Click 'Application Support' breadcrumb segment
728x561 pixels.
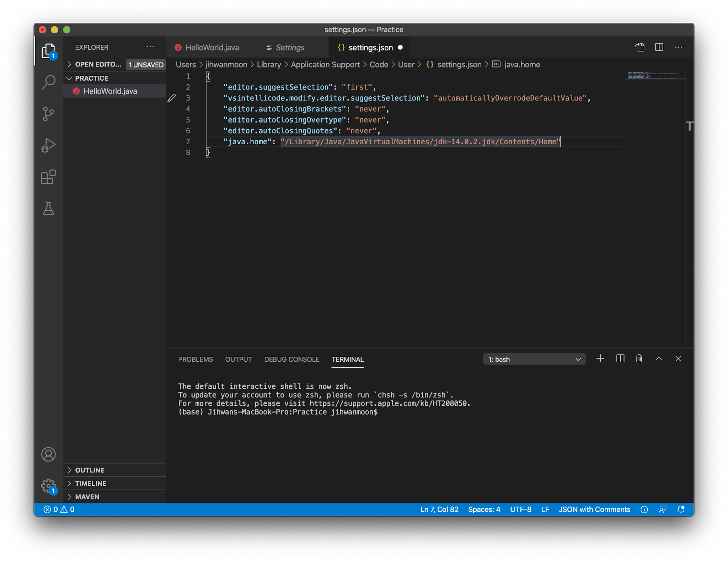[x=325, y=65]
